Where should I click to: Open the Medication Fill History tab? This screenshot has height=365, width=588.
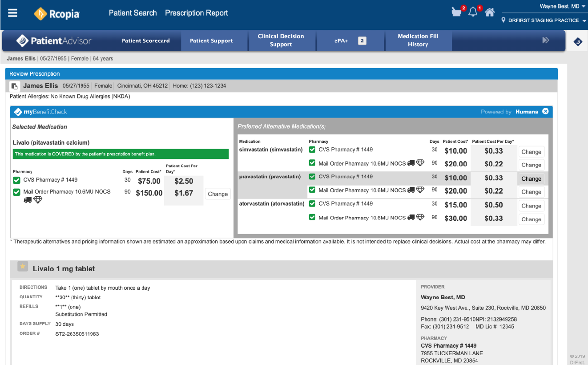point(418,41)
